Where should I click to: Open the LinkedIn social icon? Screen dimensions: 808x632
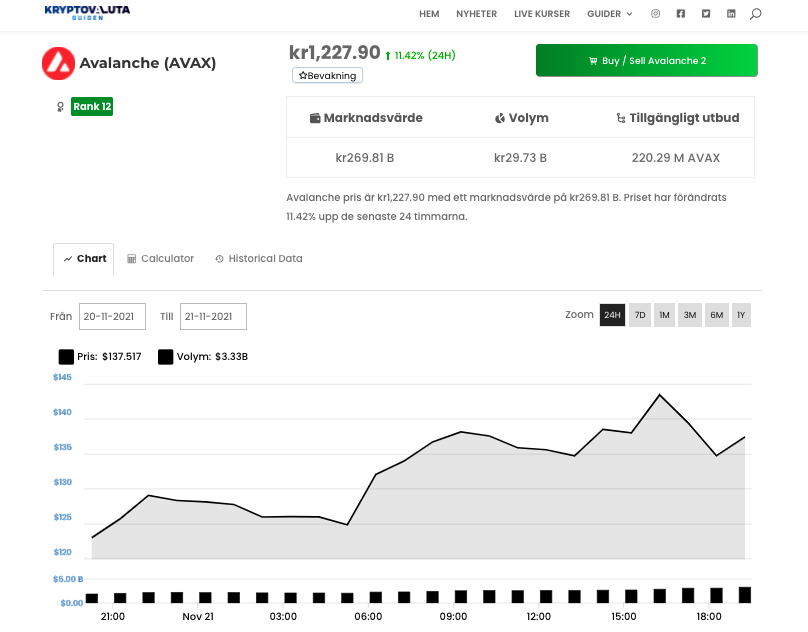tap(731, 14)
